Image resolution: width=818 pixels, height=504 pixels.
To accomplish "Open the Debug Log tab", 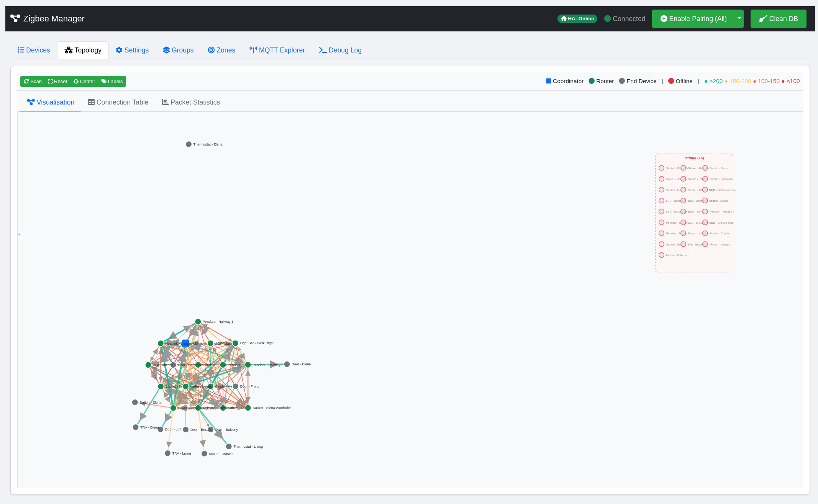I will pos(340,50).
